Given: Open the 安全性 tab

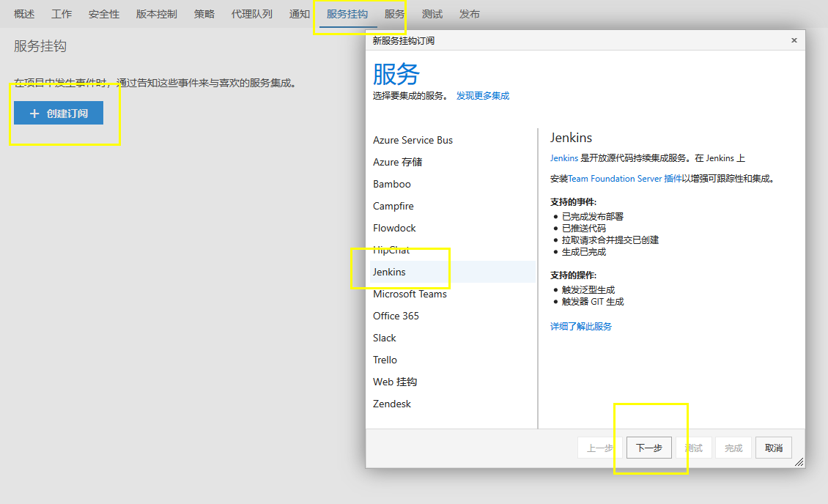Looking at the screenshot, I should click(x=104, y=14).
